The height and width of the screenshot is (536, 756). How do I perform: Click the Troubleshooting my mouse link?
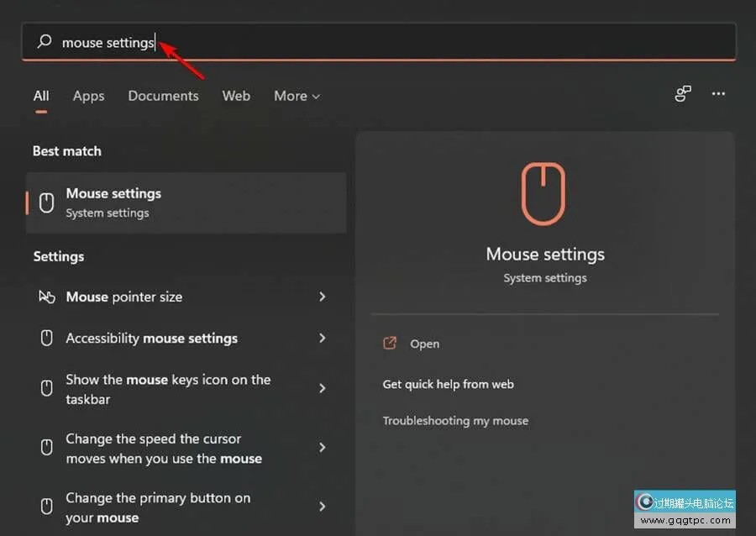pos(455,421)
